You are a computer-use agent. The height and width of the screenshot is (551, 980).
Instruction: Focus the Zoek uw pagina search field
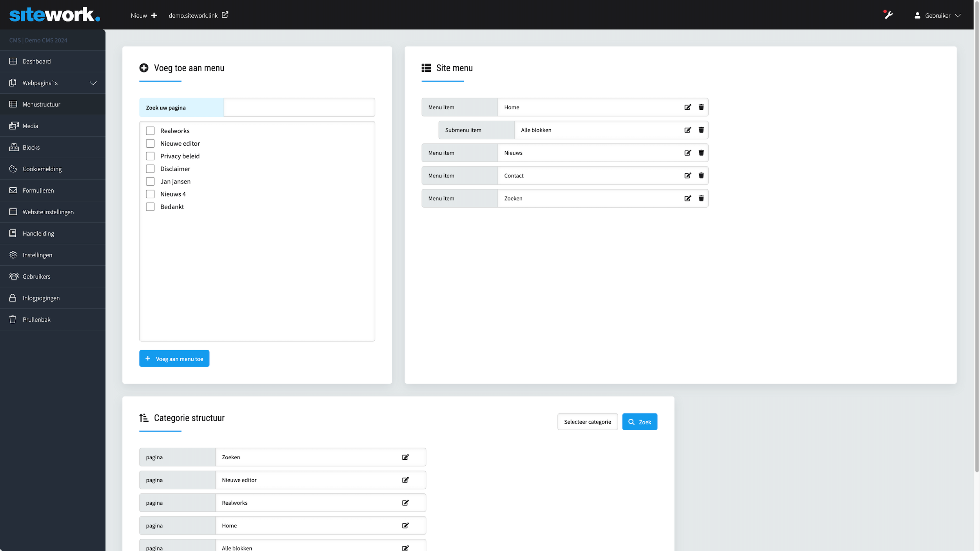pos(299,108)
